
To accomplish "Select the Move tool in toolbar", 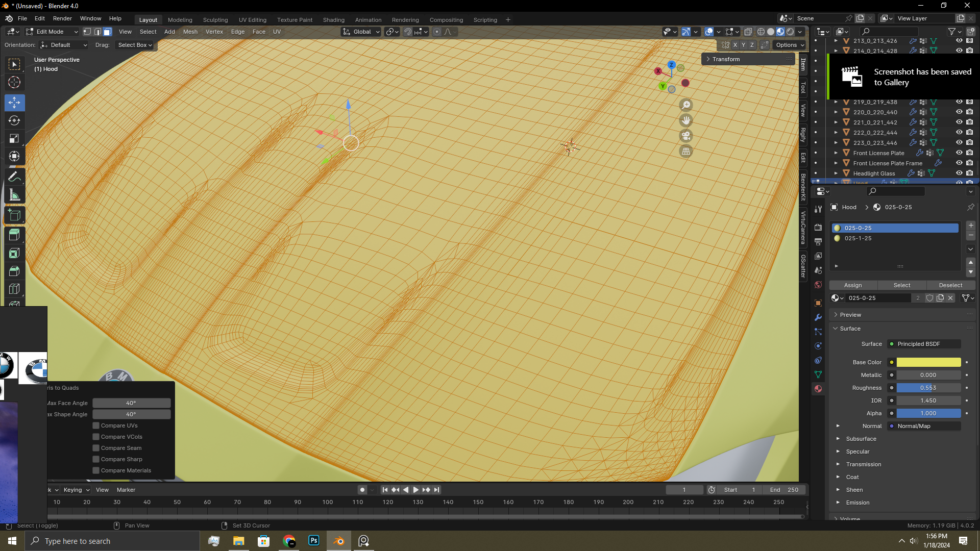I will (15, 102).
